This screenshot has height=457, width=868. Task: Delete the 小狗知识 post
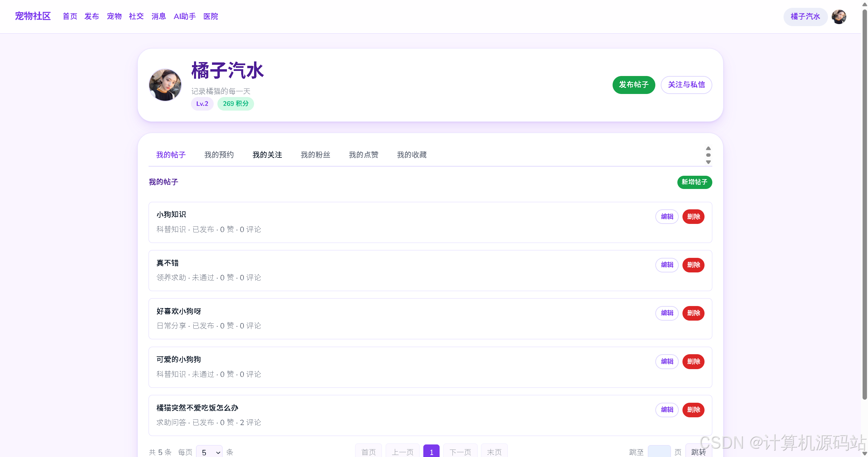(693, 216)
